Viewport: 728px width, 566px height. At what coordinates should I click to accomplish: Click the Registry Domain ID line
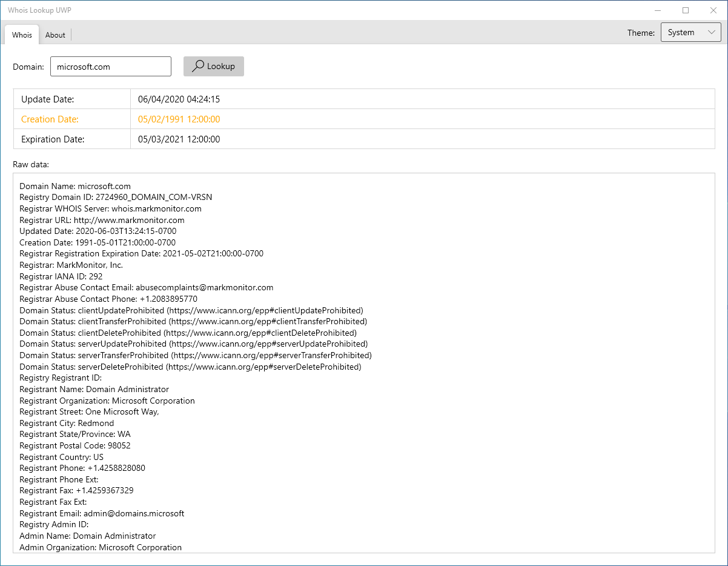(x=116, y=197)
